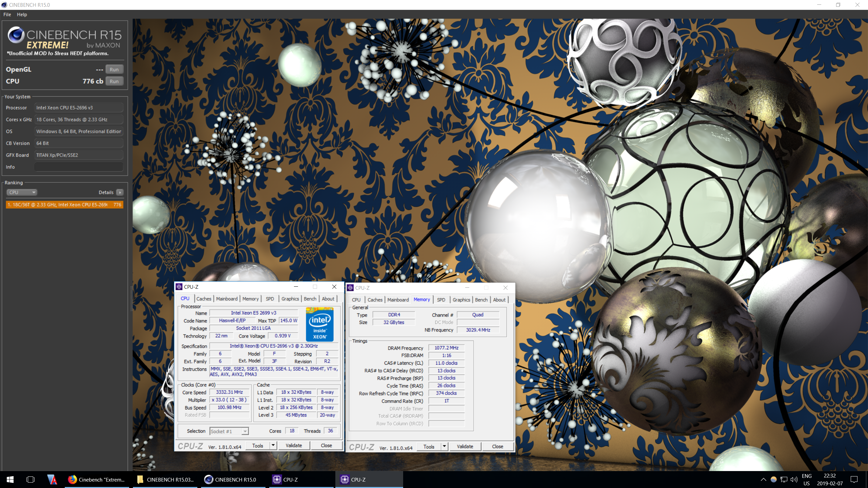Viewport: 868px width, 488px height.
Task: Open Caches tab in Memory CPU-Z window
Action: click(375, 300)
